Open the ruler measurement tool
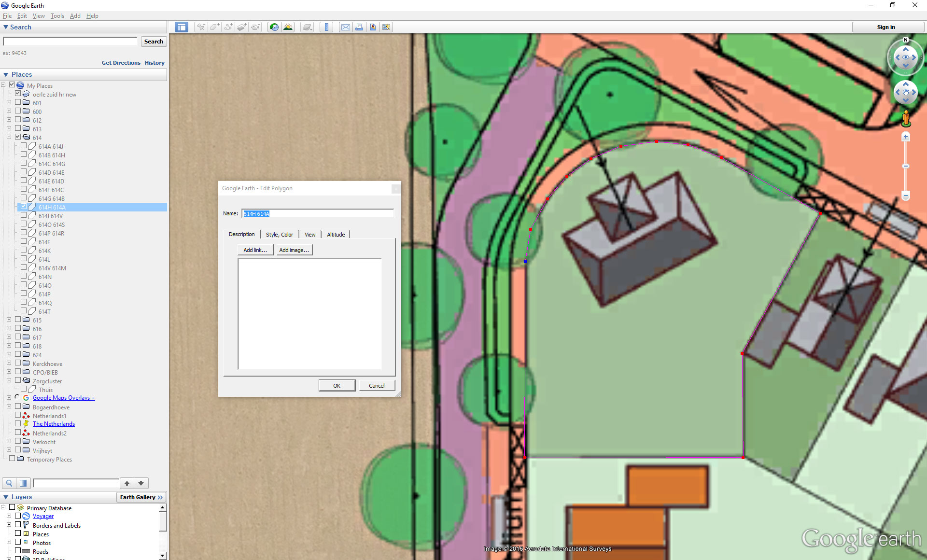927x560 pixels. [326, 27]
